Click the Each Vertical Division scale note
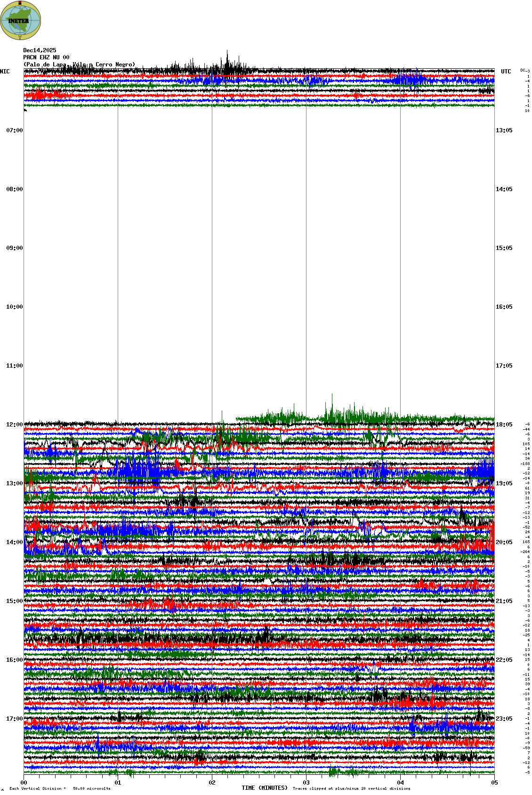The width and height of the screenshot is (532, 795). [60, 788]
